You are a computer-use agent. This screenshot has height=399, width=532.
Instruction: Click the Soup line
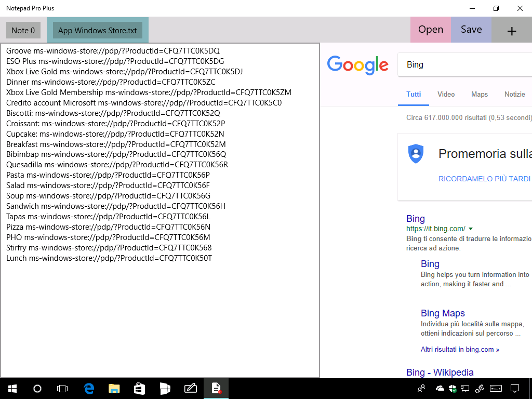point(108,196)
